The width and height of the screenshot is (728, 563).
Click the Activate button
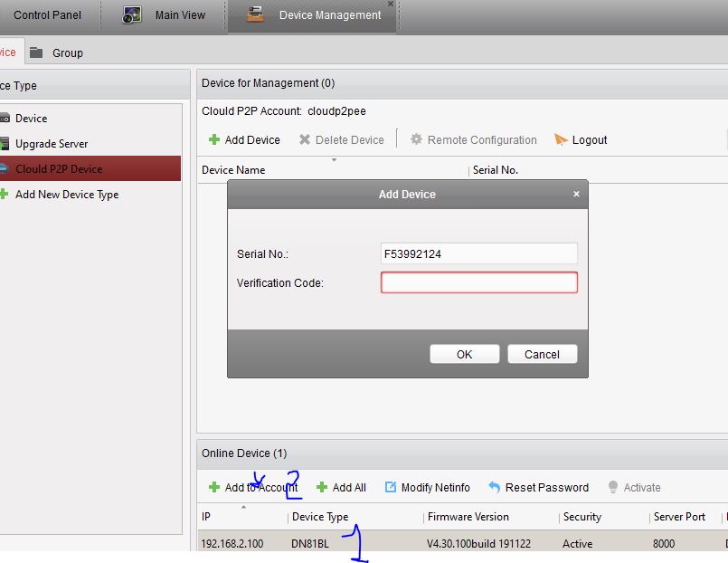pyautogui.click(x=634, y=487)
